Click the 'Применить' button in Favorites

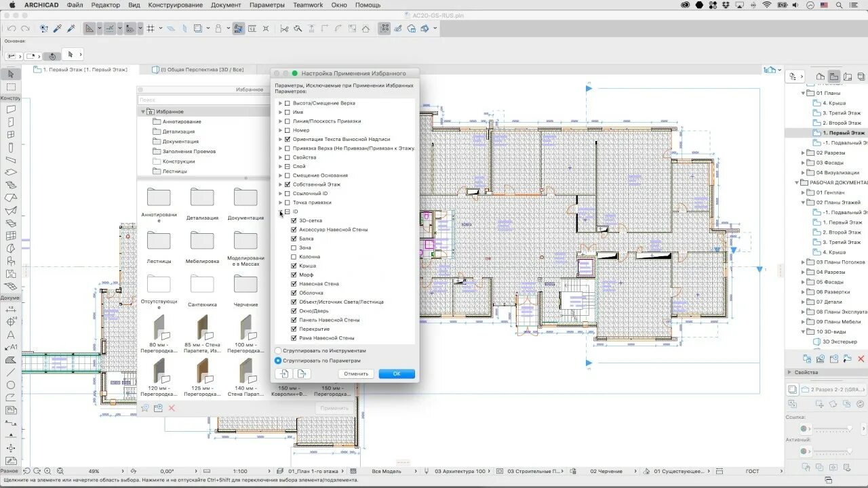point(334,408)
